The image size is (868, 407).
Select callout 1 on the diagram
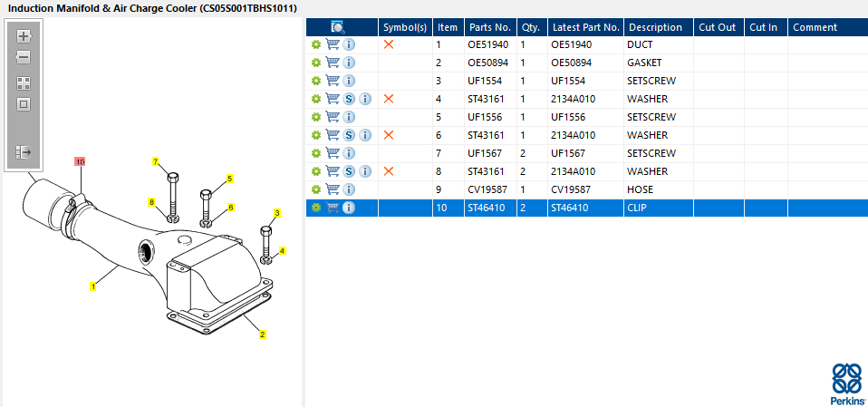click(93, 286)
